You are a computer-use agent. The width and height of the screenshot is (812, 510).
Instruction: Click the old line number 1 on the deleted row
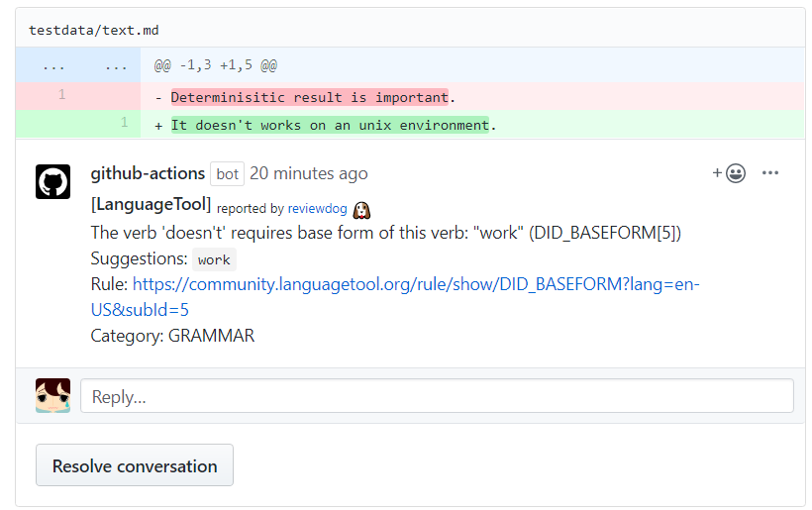coord(62,94)
